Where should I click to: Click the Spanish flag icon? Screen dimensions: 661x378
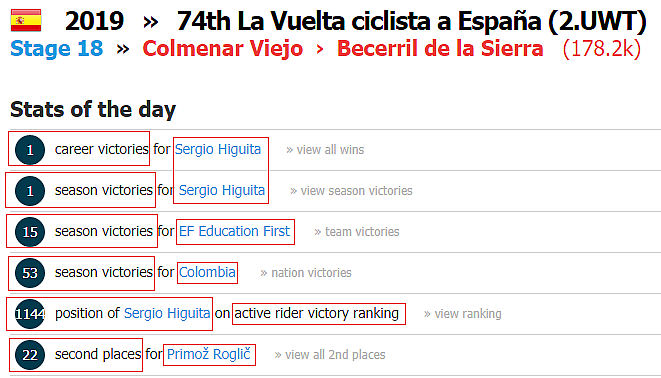[x=26, y=20]
